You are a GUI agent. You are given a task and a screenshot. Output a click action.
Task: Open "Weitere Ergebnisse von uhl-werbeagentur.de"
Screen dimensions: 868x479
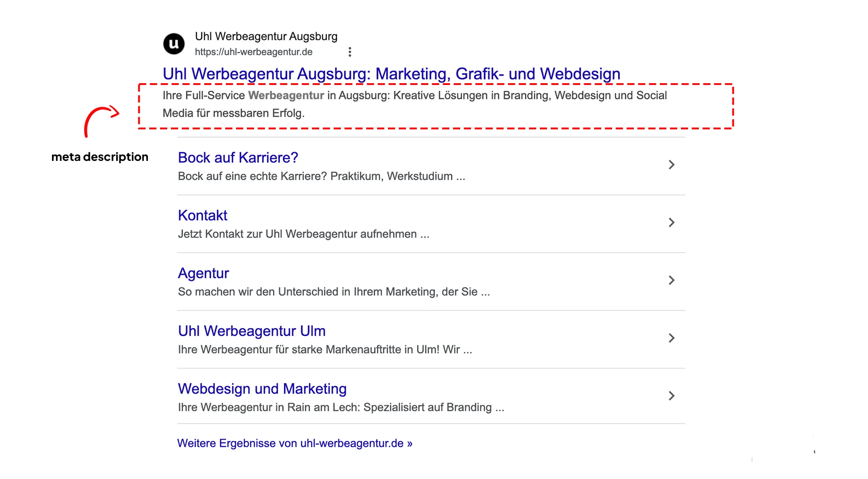(294, 443)
